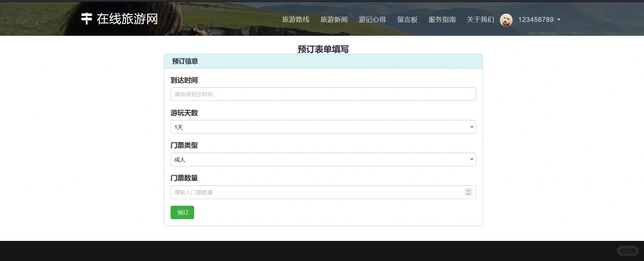Open the 旅游路线 menu item

(x=296, y=20)
